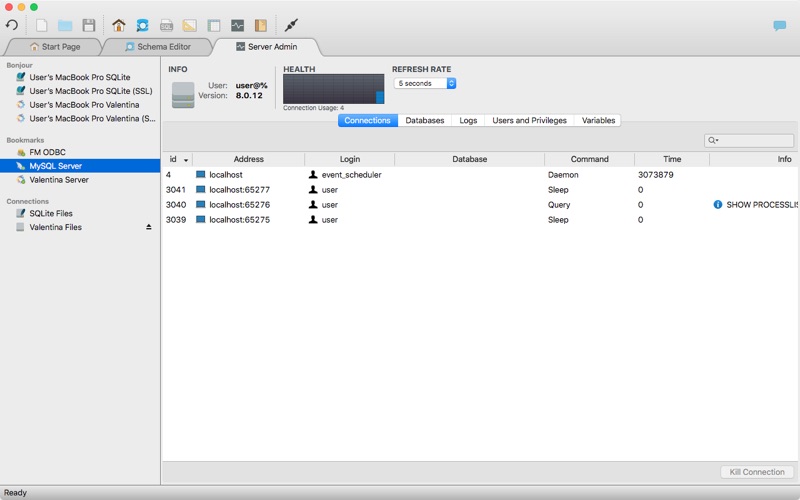Select the localhost:65276 connection row
This screenshot has width=800, height=500.
[240, 205]
